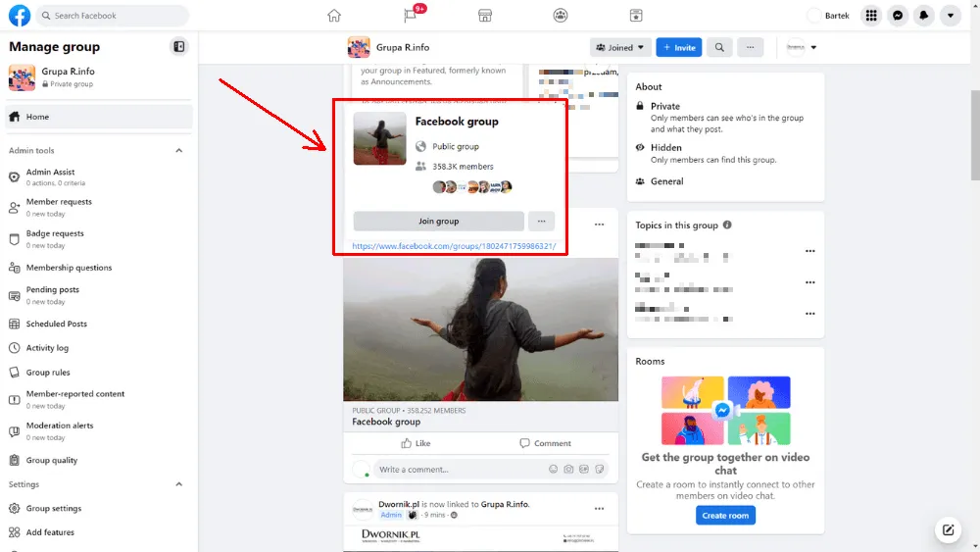This screenshot has width=980, height=552.
Task: Open the woman in fog link preview image
Action: point(480,329)
